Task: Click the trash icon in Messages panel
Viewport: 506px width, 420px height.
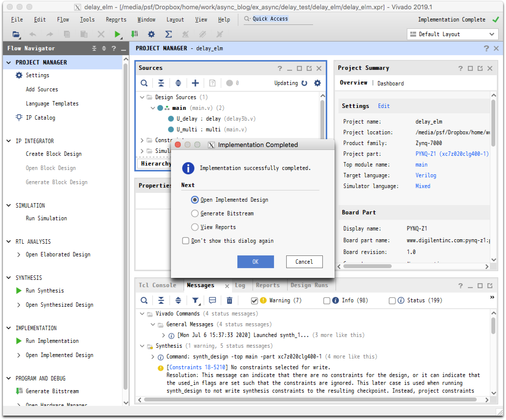Action: [229, 300]
